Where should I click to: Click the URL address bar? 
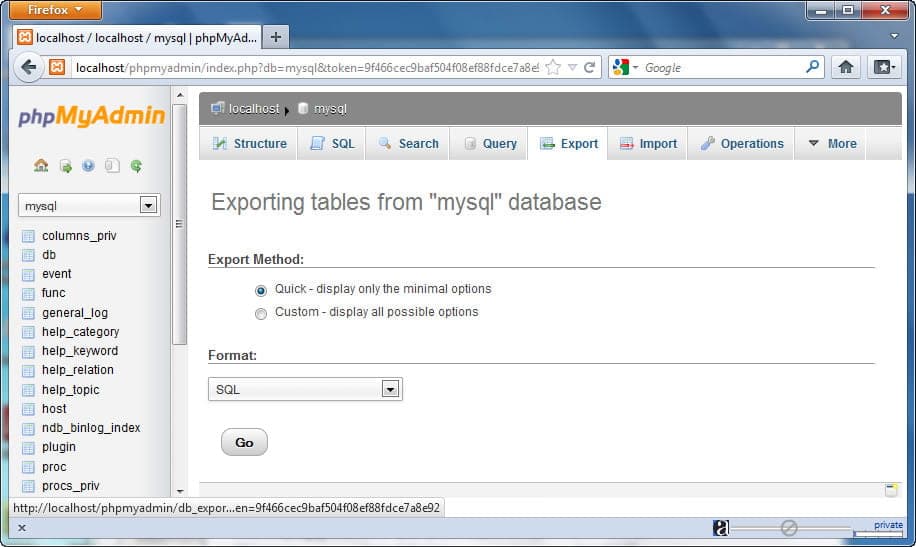tap(308, 68)
